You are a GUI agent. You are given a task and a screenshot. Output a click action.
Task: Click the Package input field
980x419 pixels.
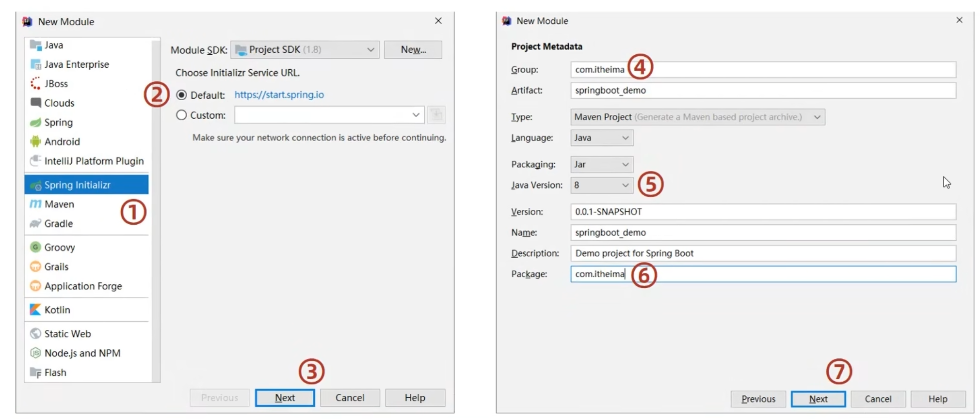[x=763, y=274]
